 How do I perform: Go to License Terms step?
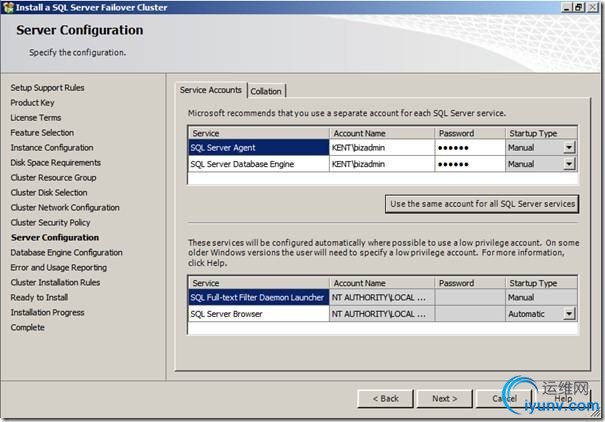coord(36,118)
